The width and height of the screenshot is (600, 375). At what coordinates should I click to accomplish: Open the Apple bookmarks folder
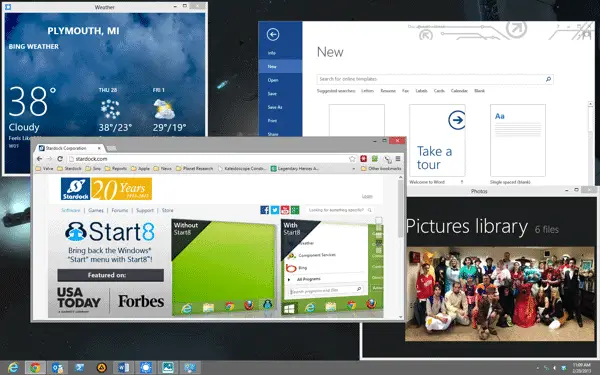(x=140, y=168)
